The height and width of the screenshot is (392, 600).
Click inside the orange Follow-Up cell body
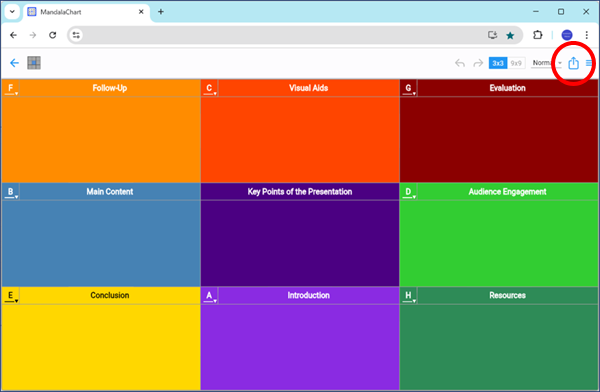coord(101,139)
